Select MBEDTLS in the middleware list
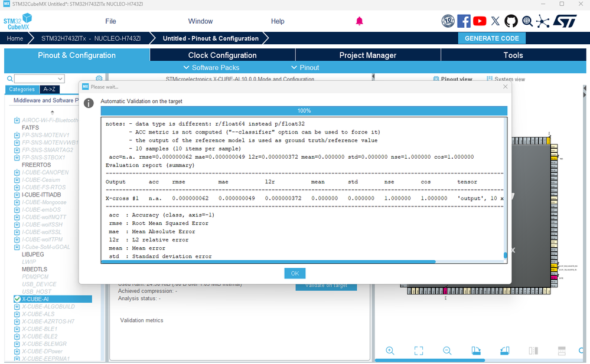Screen dimensions: 590x364 coord(34,269)
